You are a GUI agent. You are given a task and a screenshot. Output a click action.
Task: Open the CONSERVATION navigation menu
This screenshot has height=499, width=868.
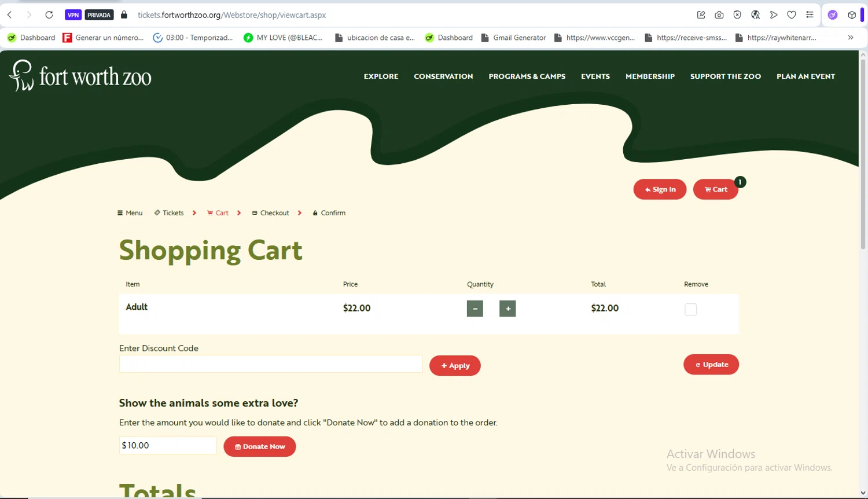coord(443,76)
